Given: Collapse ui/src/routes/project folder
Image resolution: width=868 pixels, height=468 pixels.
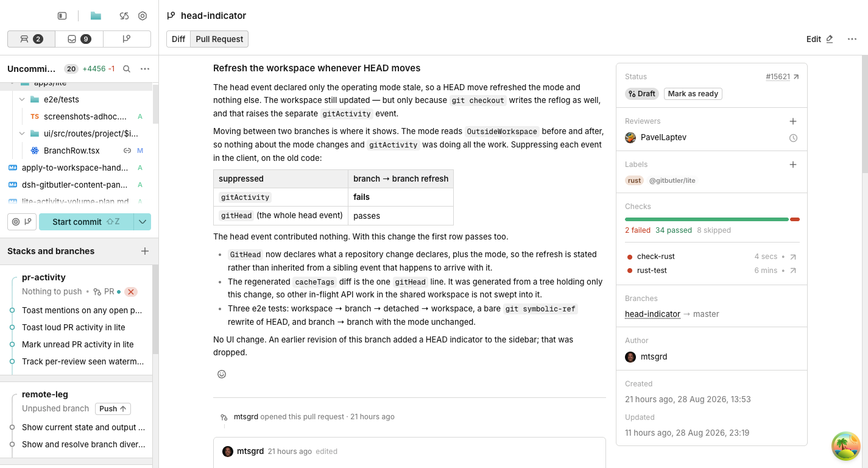Looking at the screenshot, I should (22, 133).
